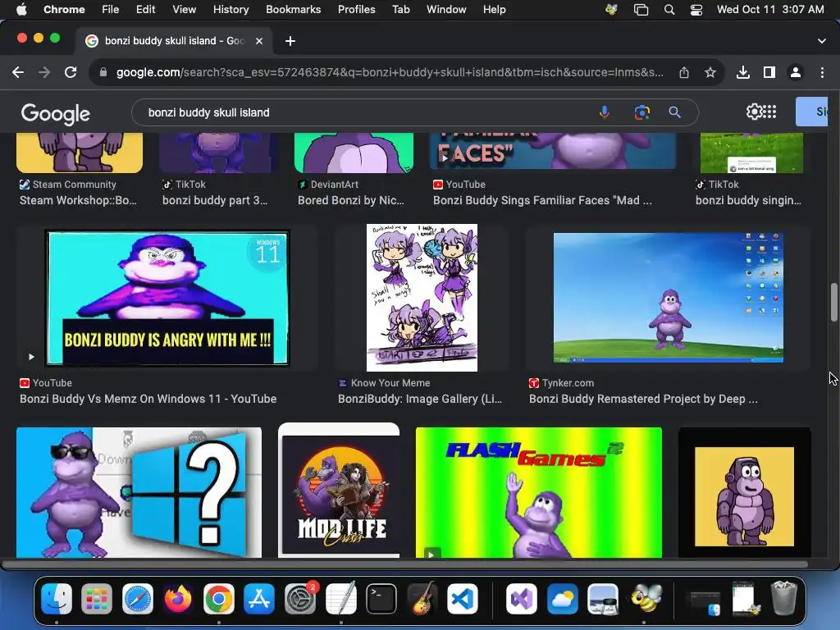
Task: Focus the Google search box
Action: [370, 112]
